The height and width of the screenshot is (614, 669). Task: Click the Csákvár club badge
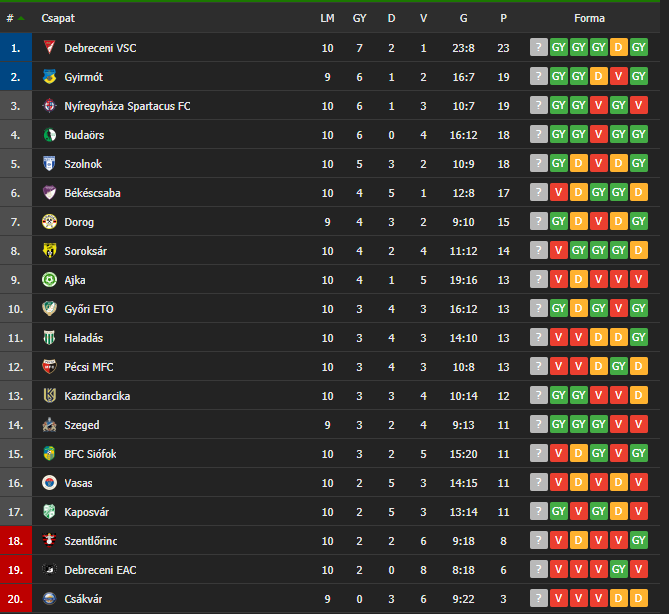point(49,599)
